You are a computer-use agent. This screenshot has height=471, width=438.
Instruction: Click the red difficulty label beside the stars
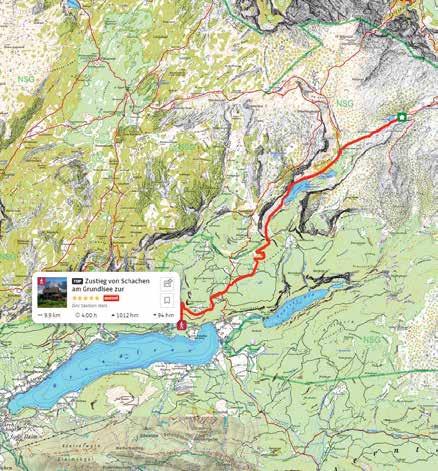111,298
